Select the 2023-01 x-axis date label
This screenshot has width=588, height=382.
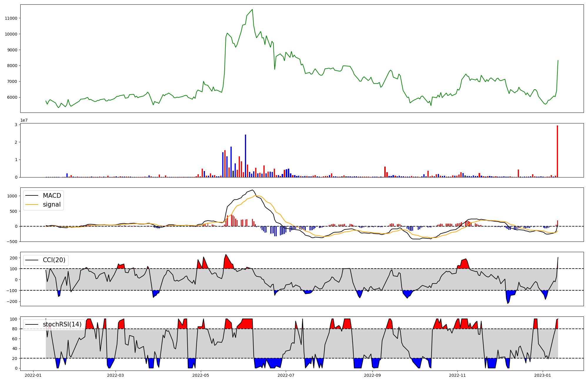click(x=543, y=375)
